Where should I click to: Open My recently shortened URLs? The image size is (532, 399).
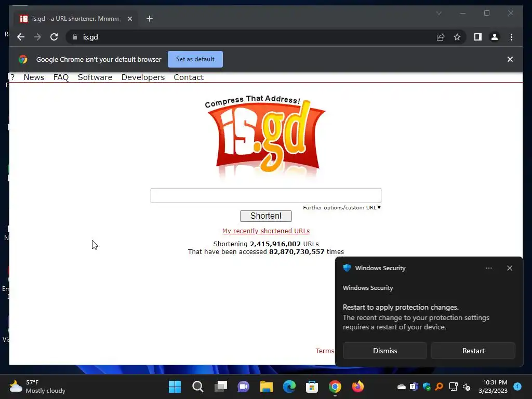click(x=265, y=231)
